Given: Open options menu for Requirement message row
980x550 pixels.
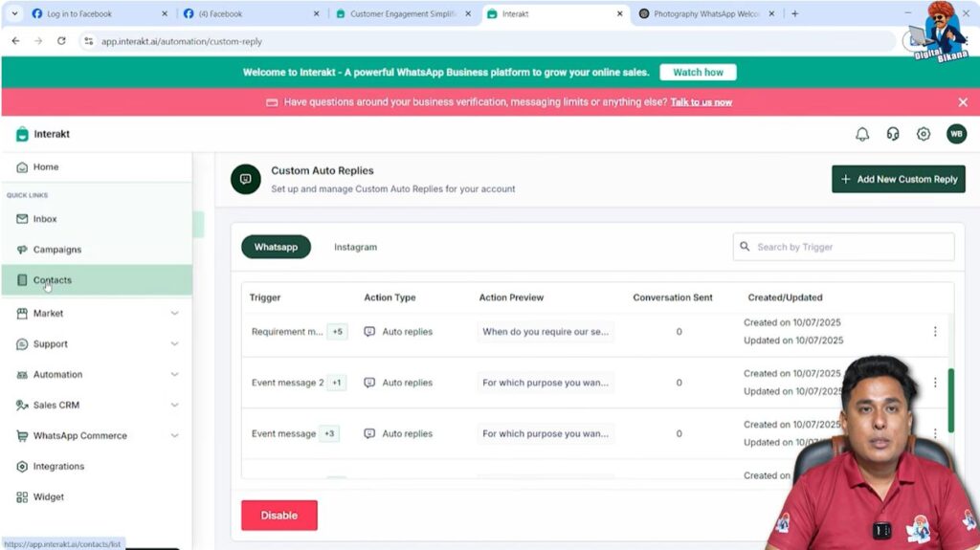Looking at the screenshot, I should pyautogui.click(x=935, y=331).
